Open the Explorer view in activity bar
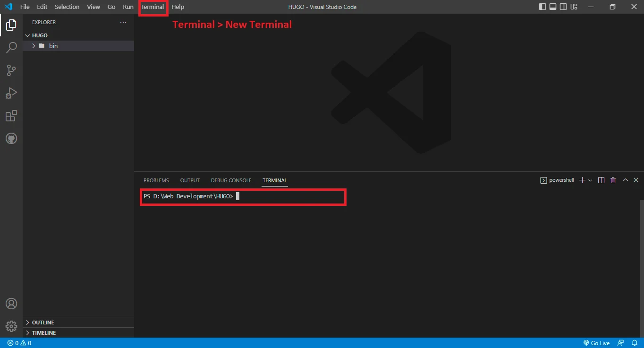Screen dimensions: 644x348 coord(11,25)
